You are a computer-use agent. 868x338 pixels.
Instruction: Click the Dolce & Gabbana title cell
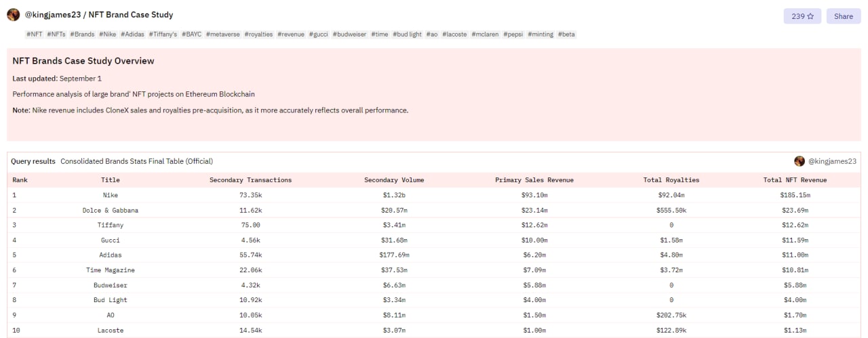(x=111, y=210)
